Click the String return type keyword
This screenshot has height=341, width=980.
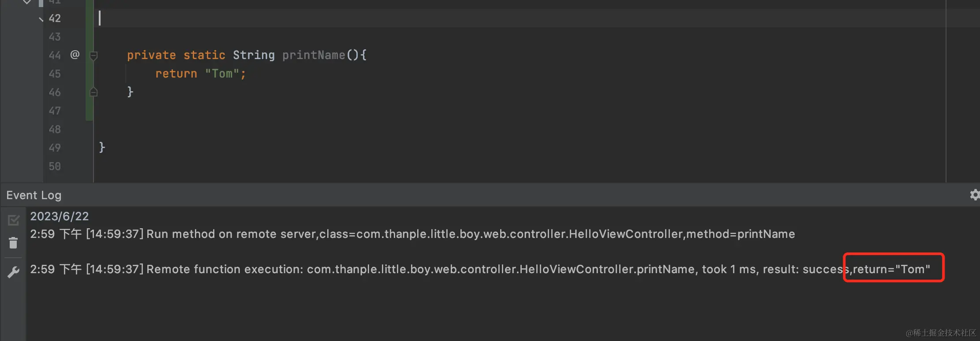[254, 55]
